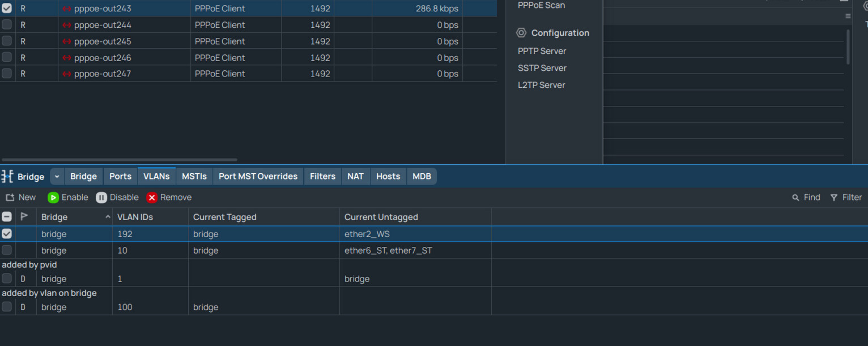Click the Filter funnel icon
Screen dimensions: 868x346
834,198
